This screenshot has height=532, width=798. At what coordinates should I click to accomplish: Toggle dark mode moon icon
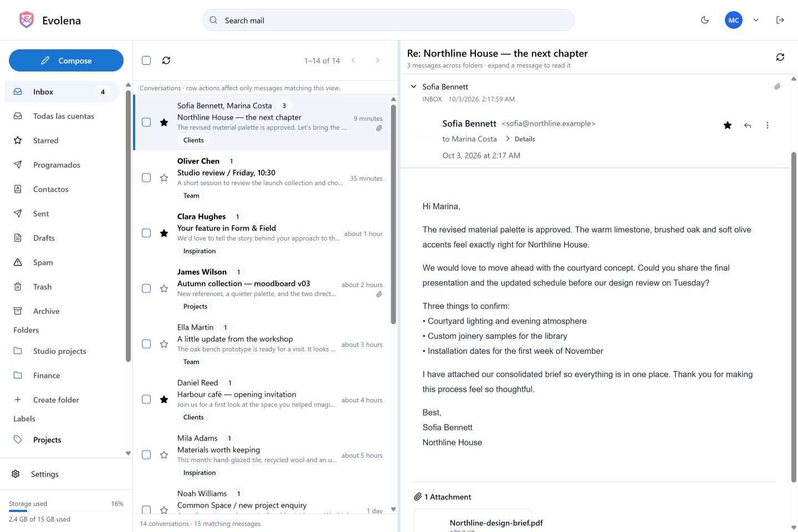(705, 20)
